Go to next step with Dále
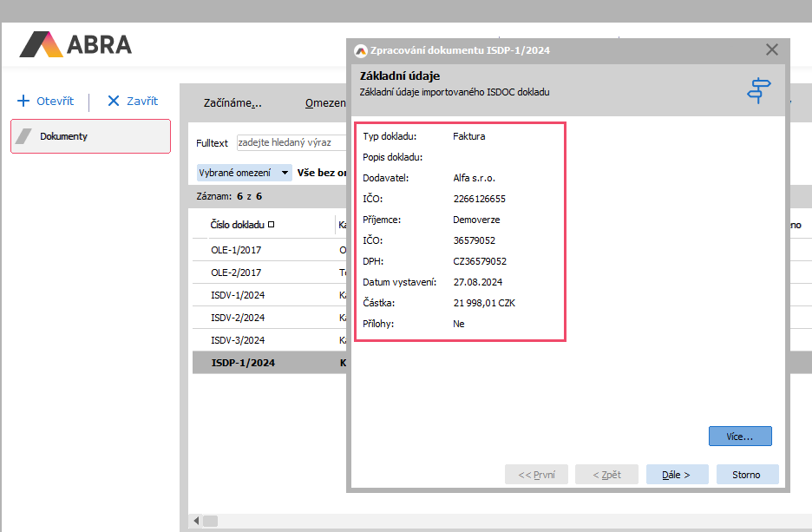Screen dimensions: 812x532 tap(677, 475)
